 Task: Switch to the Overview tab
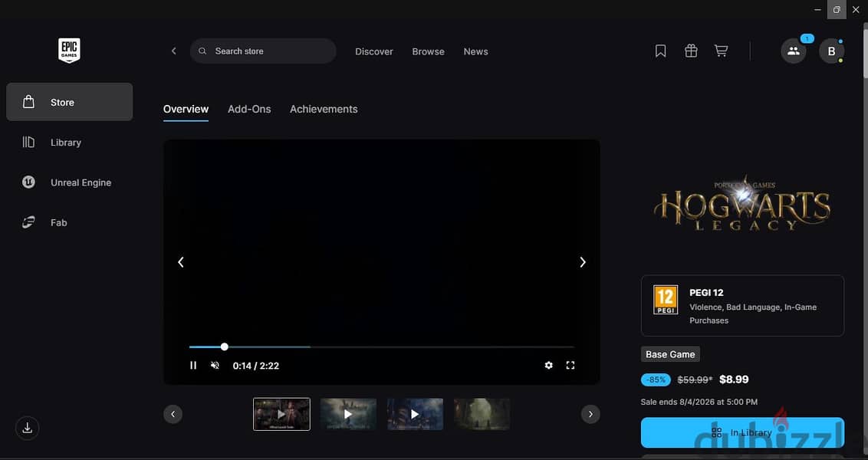(186, 109)
